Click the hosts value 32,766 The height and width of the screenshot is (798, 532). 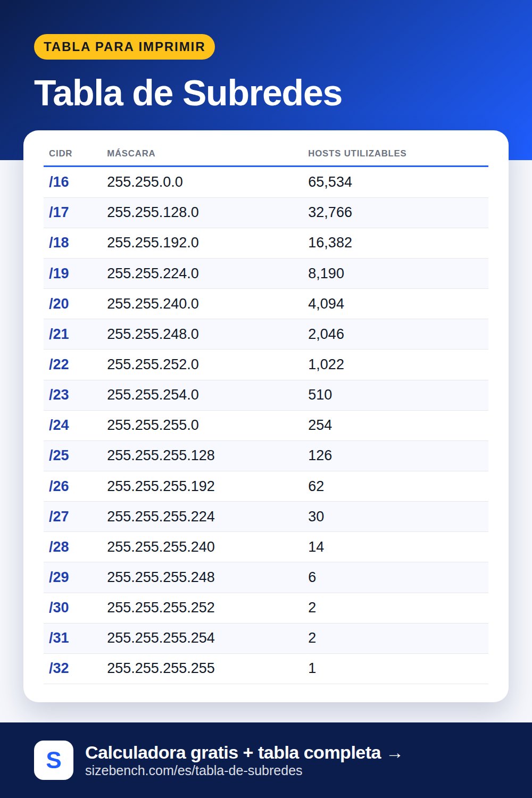point(330,212)
